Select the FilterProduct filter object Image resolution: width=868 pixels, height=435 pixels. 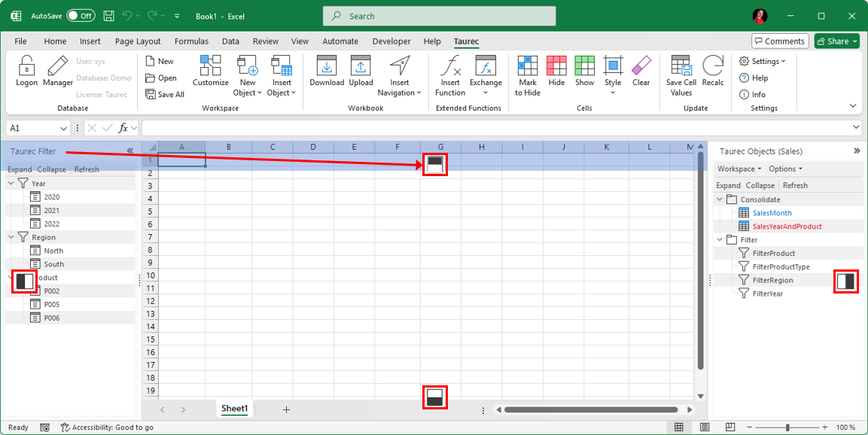pyautogui.click(x=773, y=254)
